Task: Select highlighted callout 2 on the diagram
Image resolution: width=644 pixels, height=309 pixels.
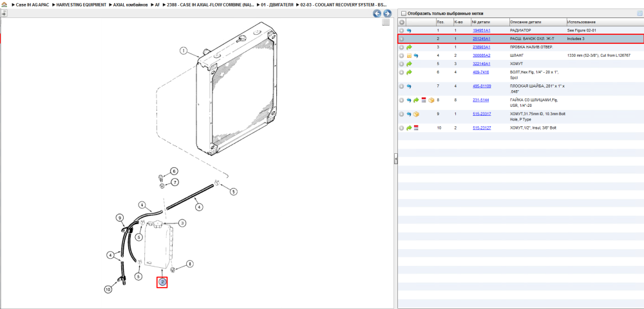Action: tap(162, 282)
